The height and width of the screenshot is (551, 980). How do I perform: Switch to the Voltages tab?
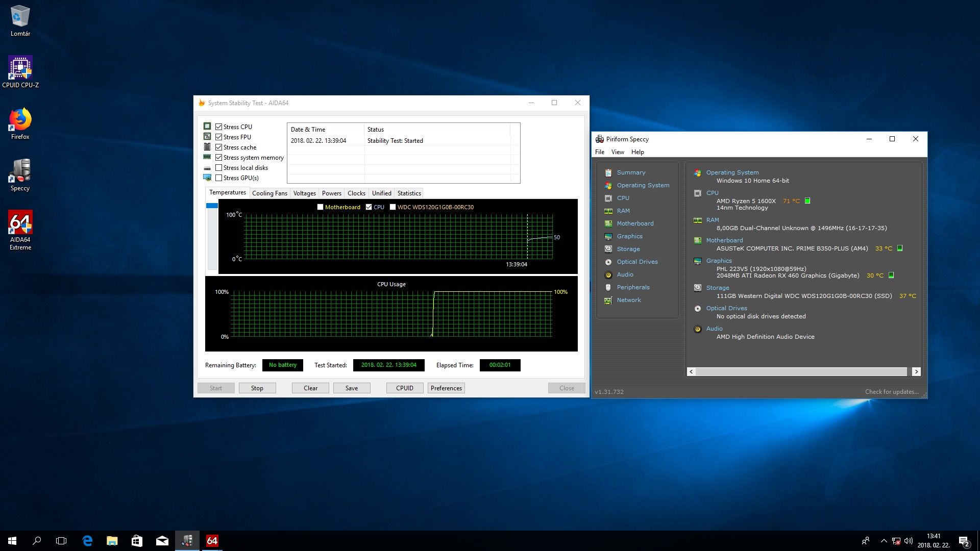(304, 193)
